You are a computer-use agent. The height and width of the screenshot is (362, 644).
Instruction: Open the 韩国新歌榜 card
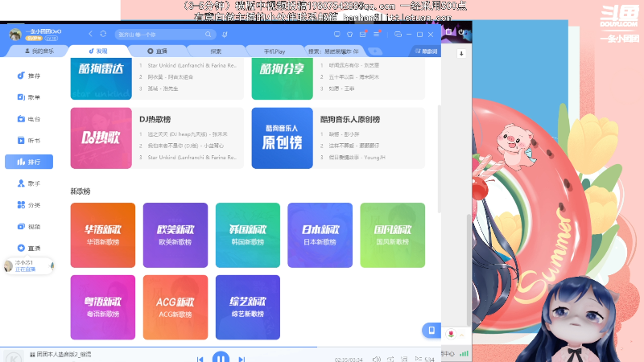pyautogui.click(x=248, y=235)
